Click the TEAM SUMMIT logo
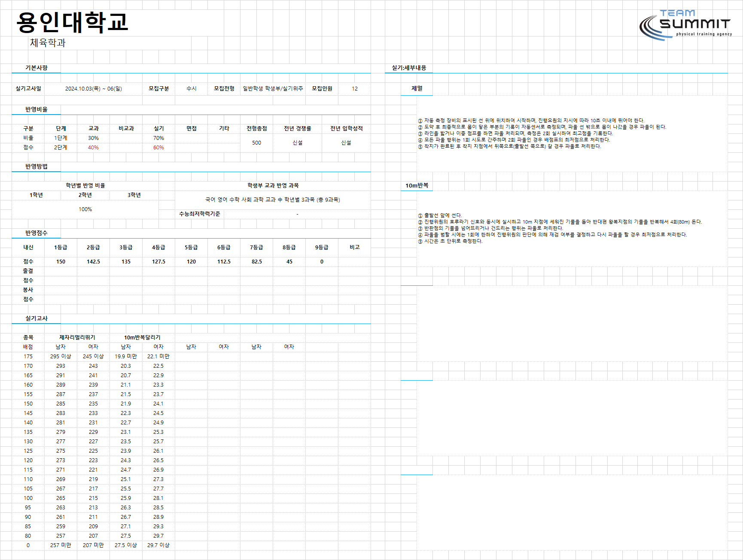 point(685,25)
